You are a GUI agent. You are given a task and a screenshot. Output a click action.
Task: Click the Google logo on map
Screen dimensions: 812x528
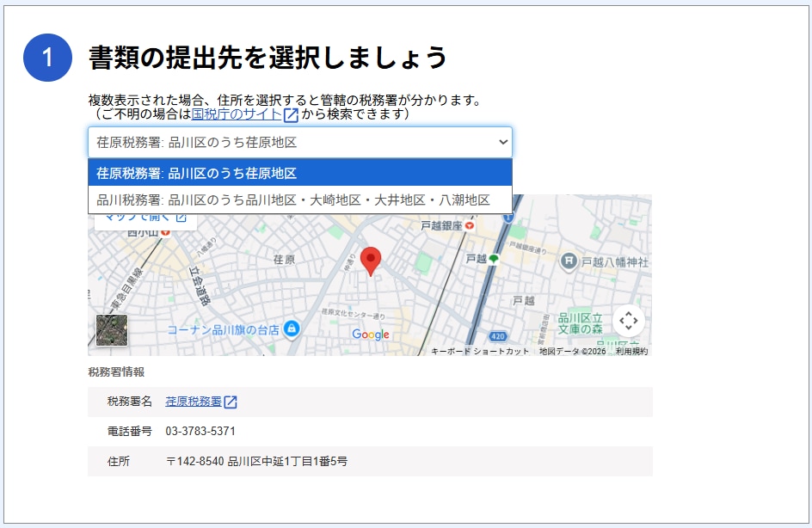point(370,335)
